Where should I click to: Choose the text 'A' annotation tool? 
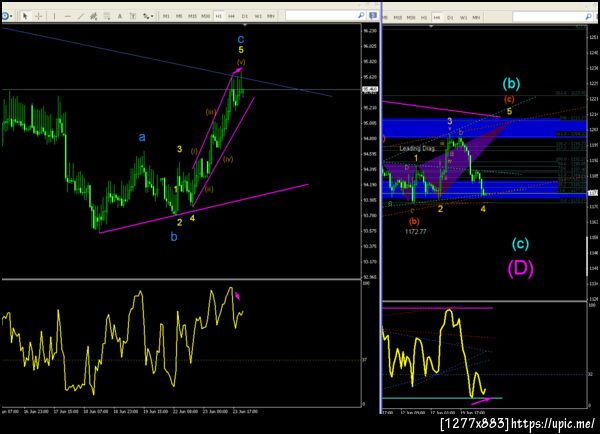120,16
